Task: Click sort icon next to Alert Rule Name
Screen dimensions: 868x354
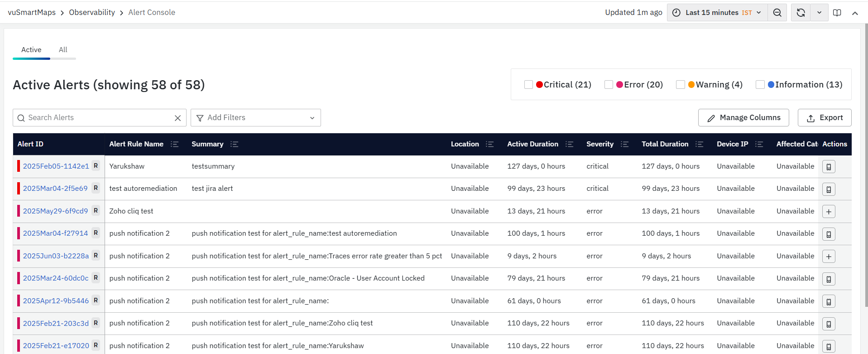Action: [x=174, y=144]
